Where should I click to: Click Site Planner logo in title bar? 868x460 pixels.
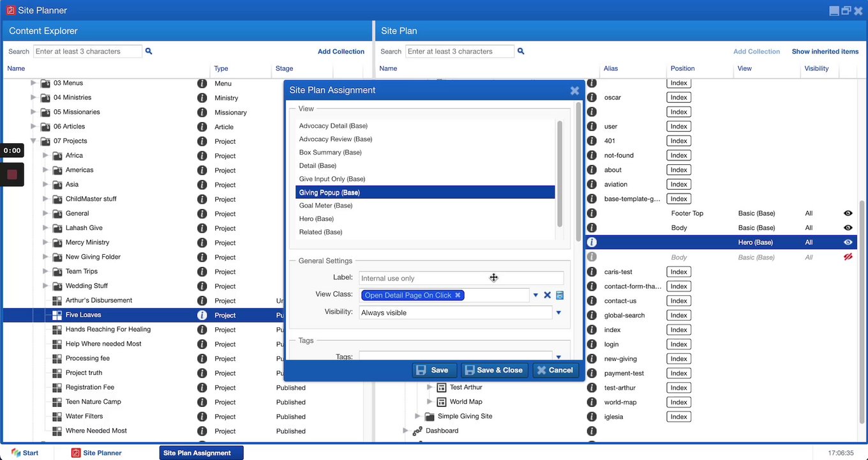point(10,10)
